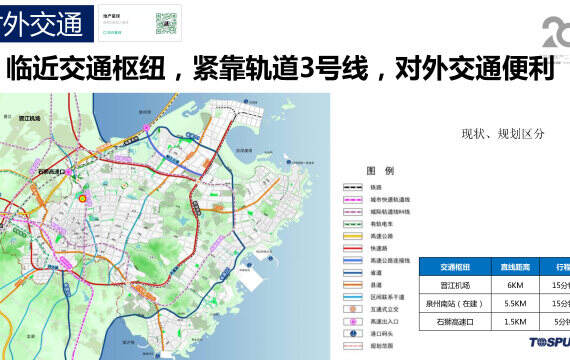Click the 晋江机场 label on the map
The width and height of the screenshot is (570, 360).
point(29,118)
